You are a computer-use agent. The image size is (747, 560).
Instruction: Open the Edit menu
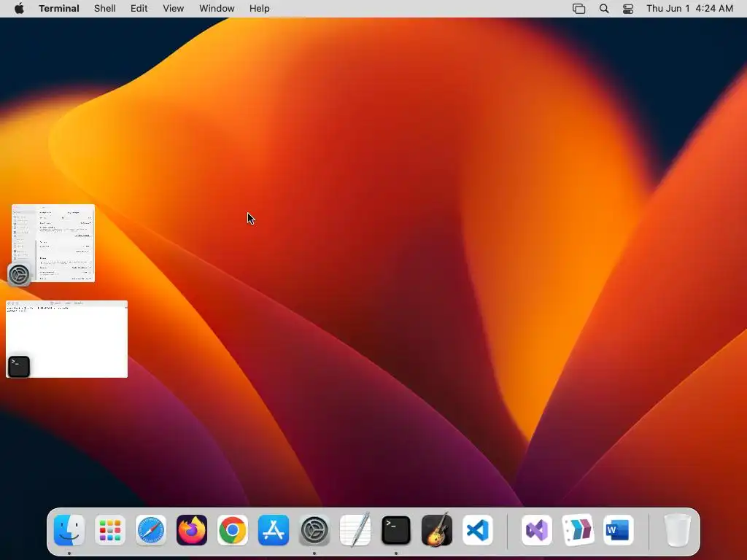(139, 9)
